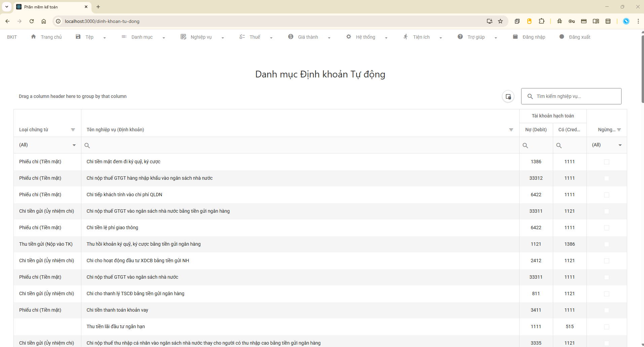This screenshot has height=347, width=644.
Task: Expand the Tệp menu arrow
Action: (x=105, y=38)
